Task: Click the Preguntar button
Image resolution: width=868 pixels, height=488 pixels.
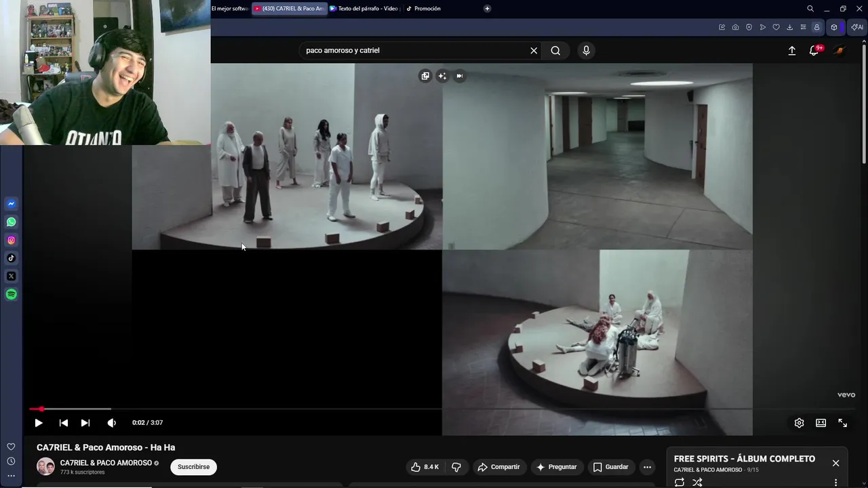Action: pyautogui.click(x=557, y=467)
